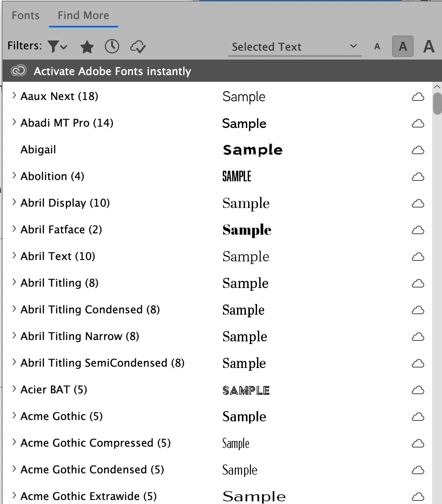
Task: Select the Abolition (4) font name
Action: [52, 176]
